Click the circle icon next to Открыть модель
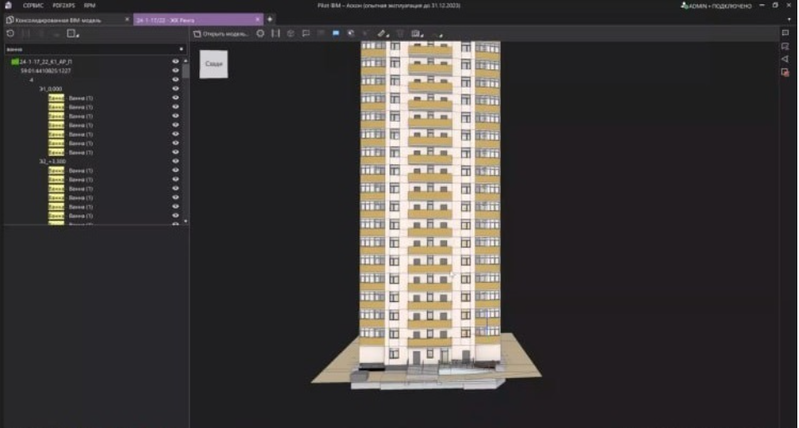The width and height of the screenshot is (799, 428). [260, 33]
